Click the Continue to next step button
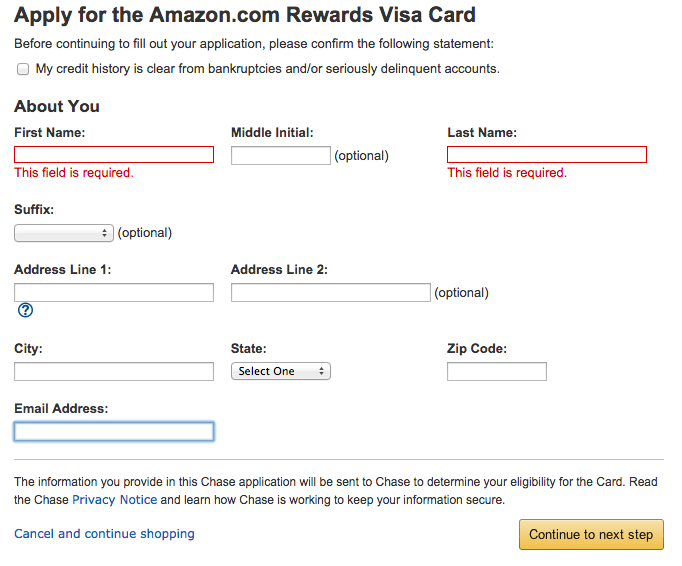Viewport: 682px width, 566px height. pyautogui.click(x=591, y=534)
